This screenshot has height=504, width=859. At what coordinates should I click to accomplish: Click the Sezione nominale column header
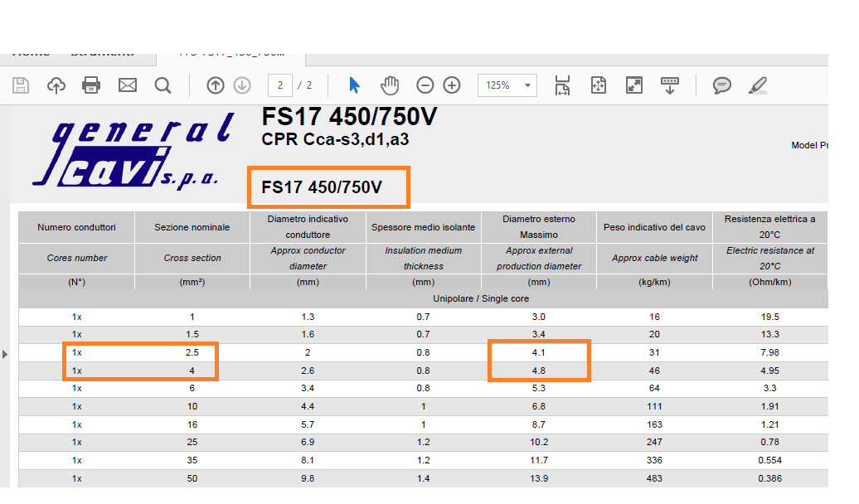pyautogui.click(x=192, y=227)
